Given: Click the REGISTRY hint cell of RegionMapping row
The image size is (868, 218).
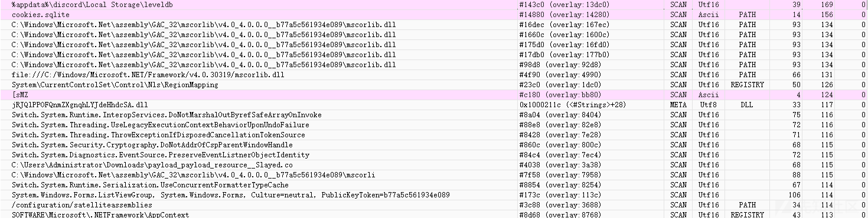Looking at the screenshot, I should pyautogui.click(x=747, y=85).
